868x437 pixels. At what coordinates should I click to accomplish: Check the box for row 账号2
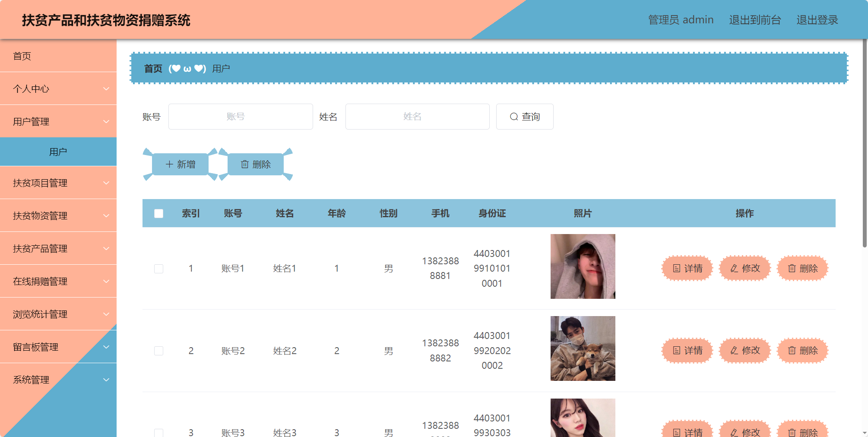coord(159,351)
